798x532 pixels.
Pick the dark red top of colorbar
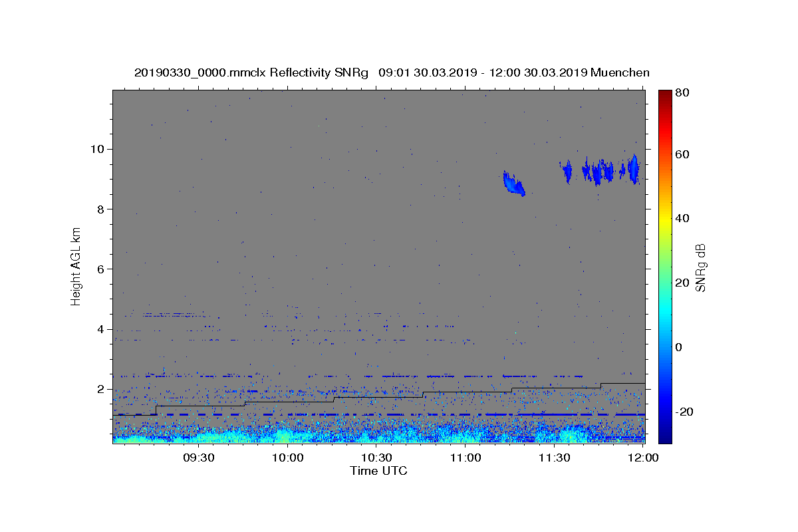665,94
